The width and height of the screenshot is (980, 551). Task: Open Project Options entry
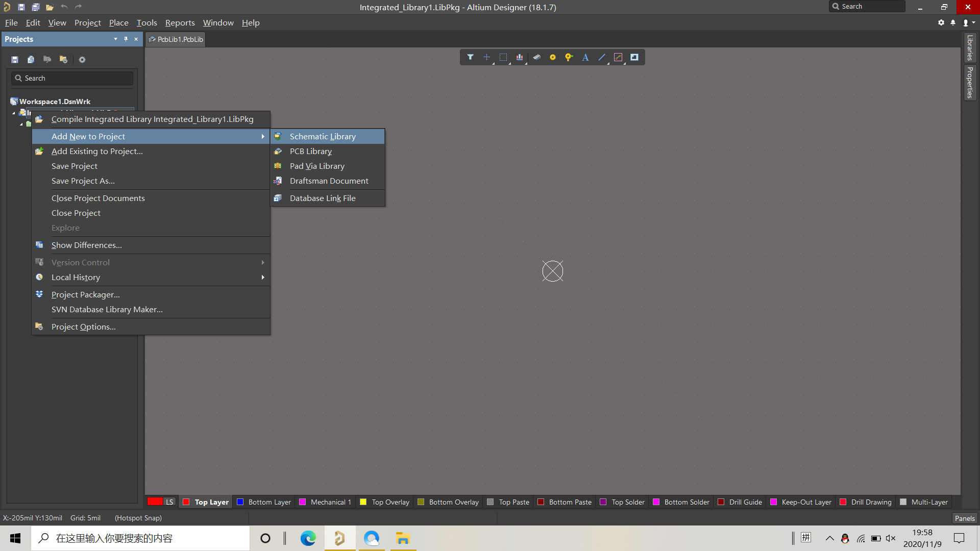[x=151, y=327]
